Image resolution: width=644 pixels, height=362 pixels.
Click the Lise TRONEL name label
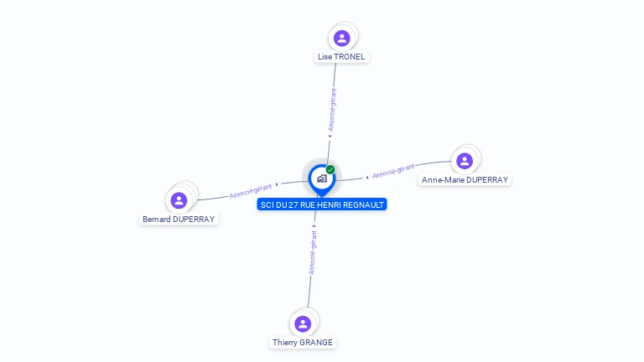coord(341,57)
